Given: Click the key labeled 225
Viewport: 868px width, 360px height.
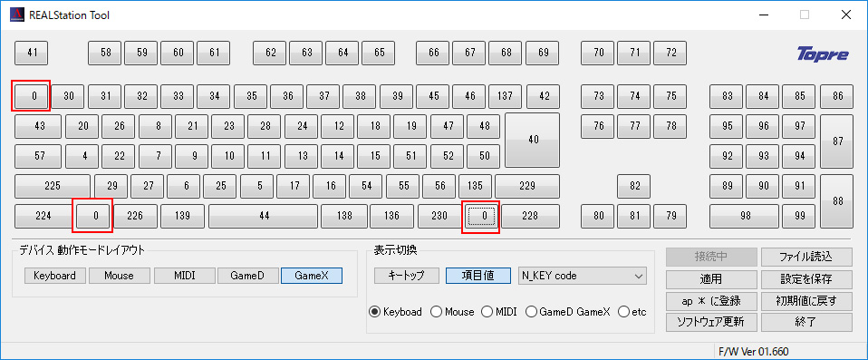Looking at the screenshot, I should pyautogui.click(x=53, y=186).
